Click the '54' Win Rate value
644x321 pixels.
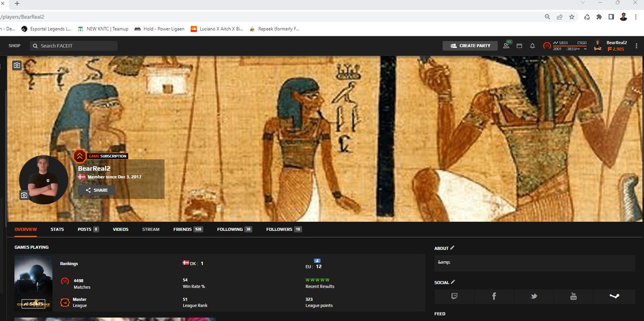185,280
